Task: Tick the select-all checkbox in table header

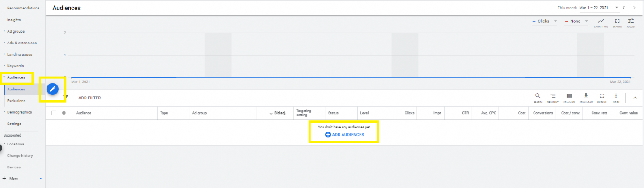Action: [54, 113]
